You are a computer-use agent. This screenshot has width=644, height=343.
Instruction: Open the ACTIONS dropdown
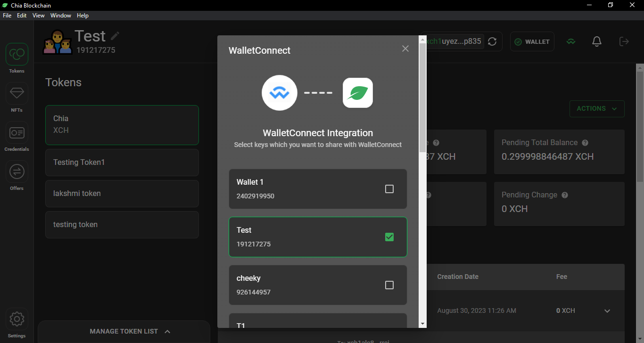click(597, 109)
